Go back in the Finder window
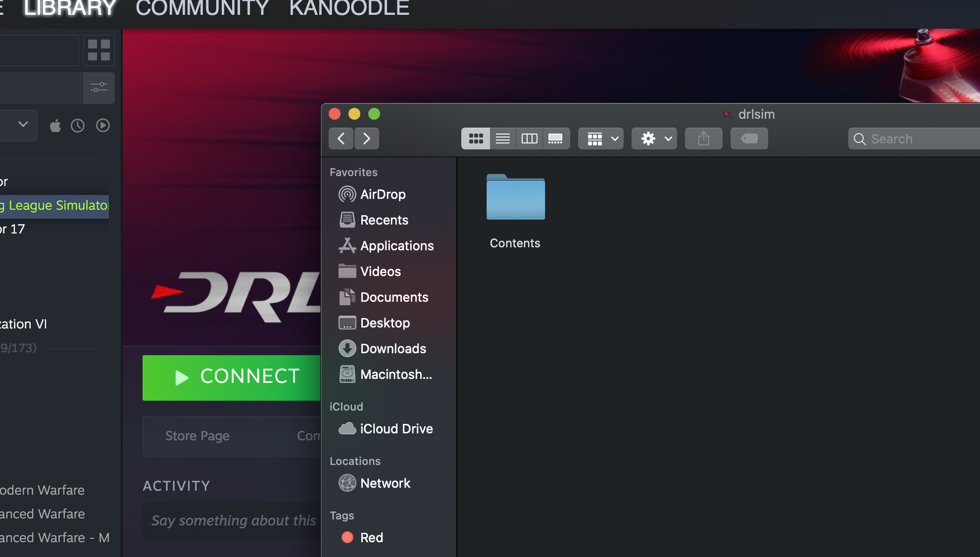 341,139
